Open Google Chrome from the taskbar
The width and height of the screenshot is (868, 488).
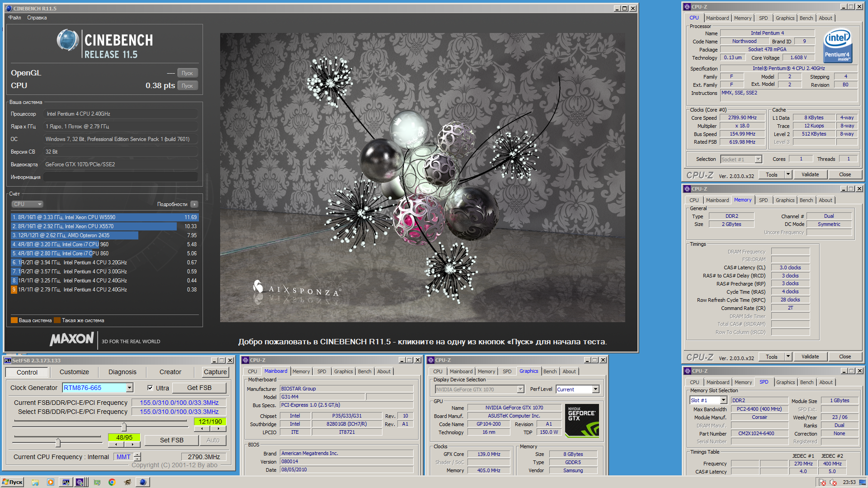click(x=112, y=482)
